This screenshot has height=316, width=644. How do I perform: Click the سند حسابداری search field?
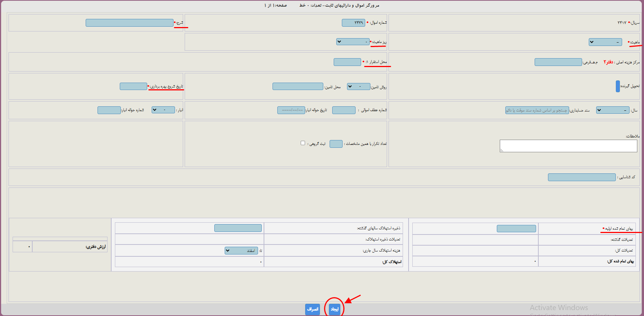(x=537, y=110)
